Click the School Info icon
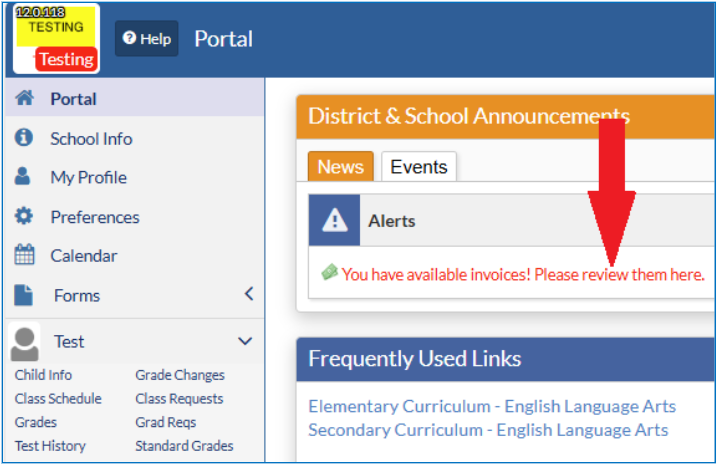This screenshot has height=465, width=717. pyautogui.click(x=24, y=138)
